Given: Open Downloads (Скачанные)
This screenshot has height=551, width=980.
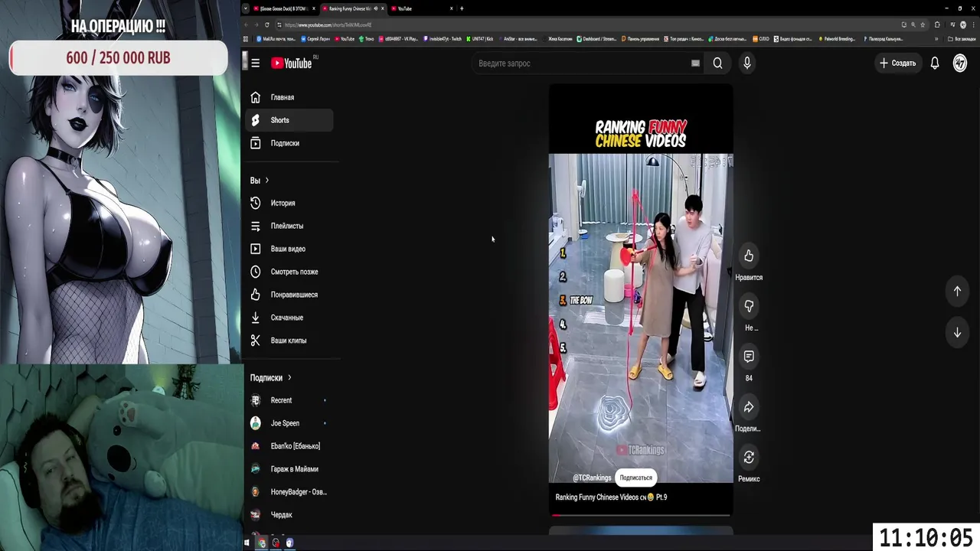Looking at the screenshot, I should click(289, 318).
